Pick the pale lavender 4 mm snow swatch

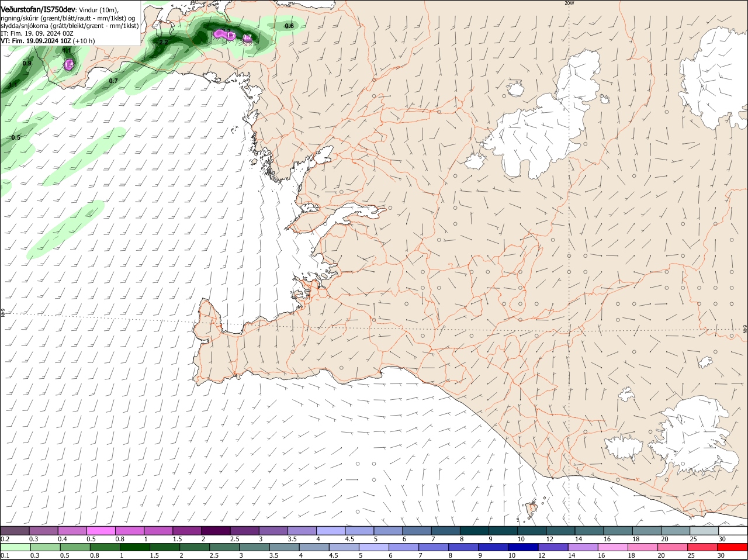331,530
